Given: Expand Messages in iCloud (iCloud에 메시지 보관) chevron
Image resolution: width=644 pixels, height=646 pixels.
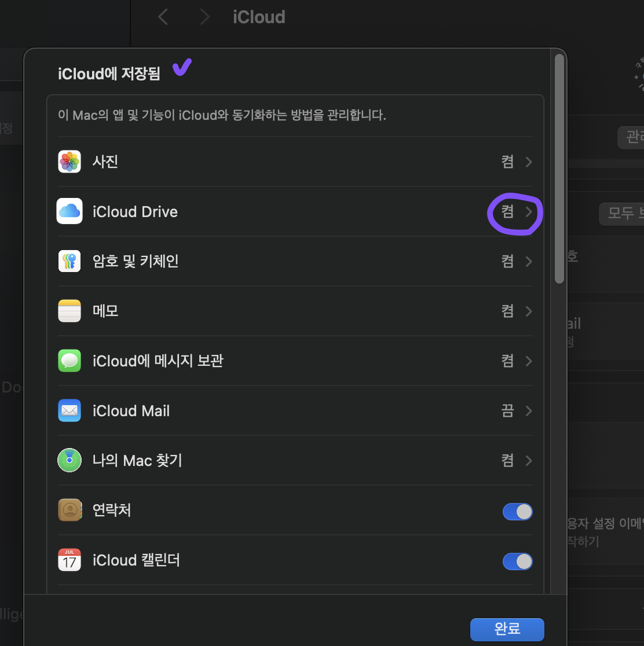Looking at the screenshot, I should (529, 361).
